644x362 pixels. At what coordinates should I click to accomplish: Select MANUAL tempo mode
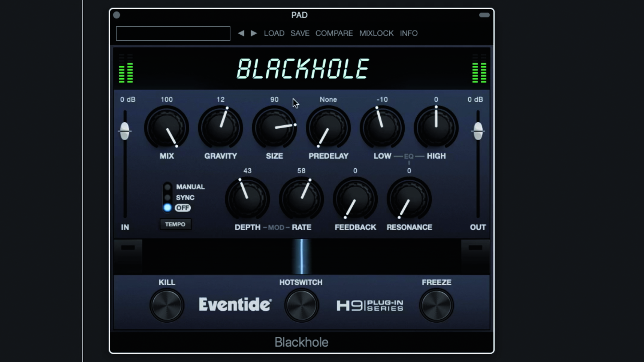click(167, 187)
